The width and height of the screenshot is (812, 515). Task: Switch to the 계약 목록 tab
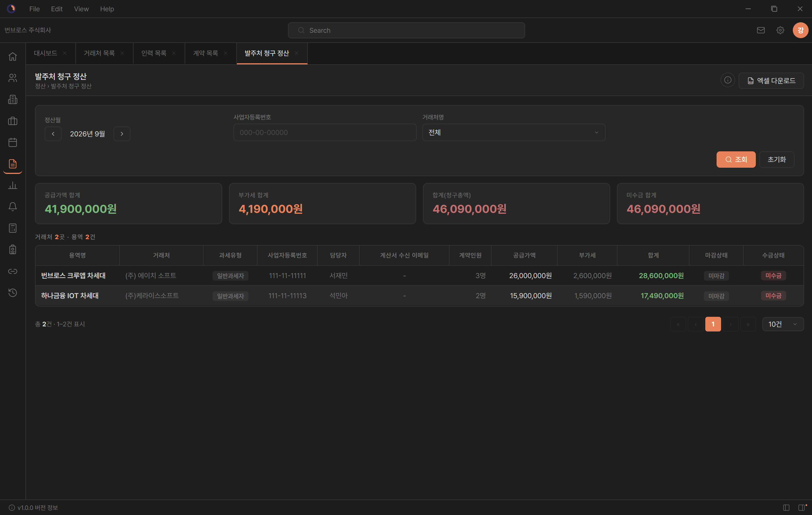pyautogui.click(x=205, y=53)
